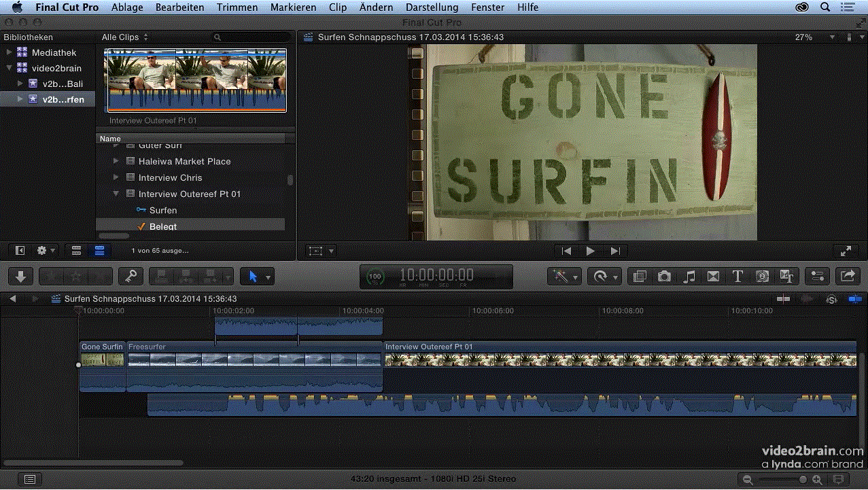This screenshot has height=490, width=868.
Task: Open the Alle Clips filter dropdown
Action: (x=124, y=37)
